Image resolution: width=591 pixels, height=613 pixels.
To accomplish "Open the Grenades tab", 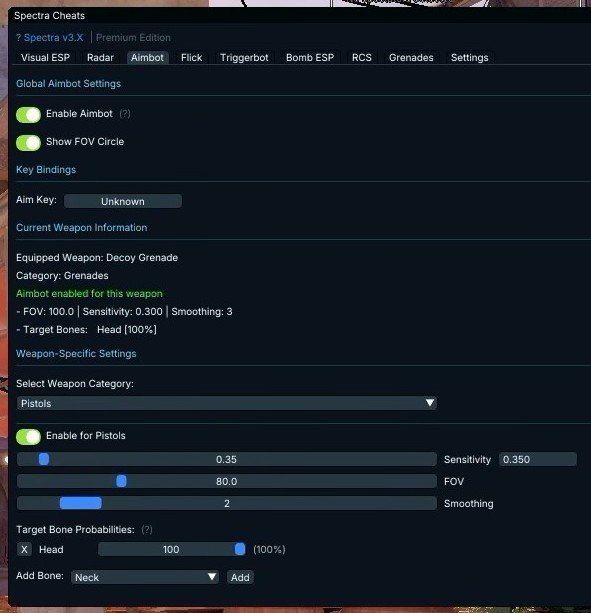I will (x=411, y=57).
